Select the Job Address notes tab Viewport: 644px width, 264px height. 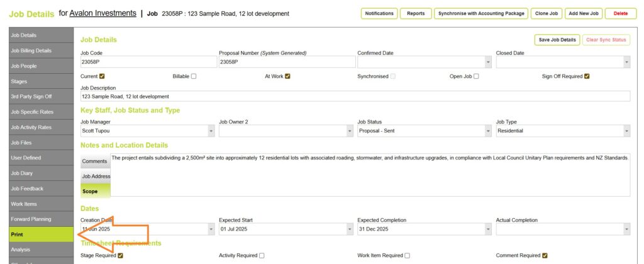[96, 176]
